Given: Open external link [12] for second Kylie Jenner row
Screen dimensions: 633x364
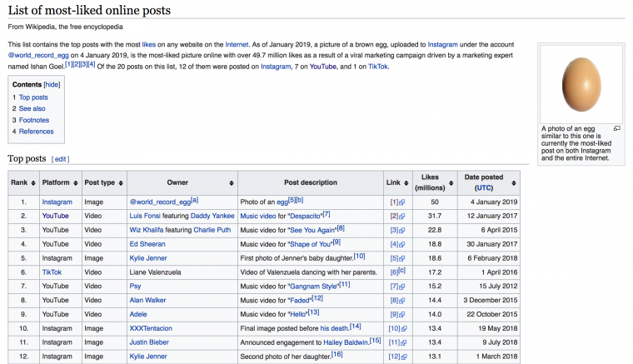Looking at the screenshot, I should point(397,357).
